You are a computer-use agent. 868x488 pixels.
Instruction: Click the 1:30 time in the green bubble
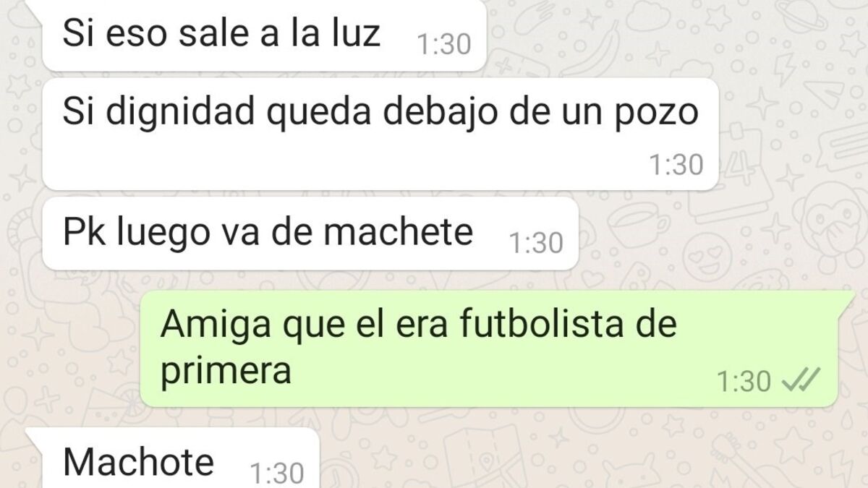pos(744,380)
